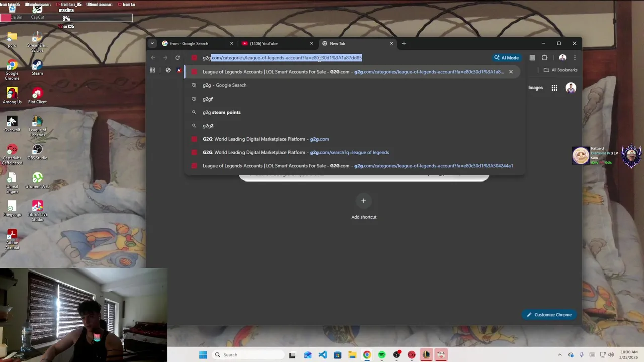This screenshot has height=362, width=644.
Task: Close the 'from - Google Search' tab
Action: [231, 43]
